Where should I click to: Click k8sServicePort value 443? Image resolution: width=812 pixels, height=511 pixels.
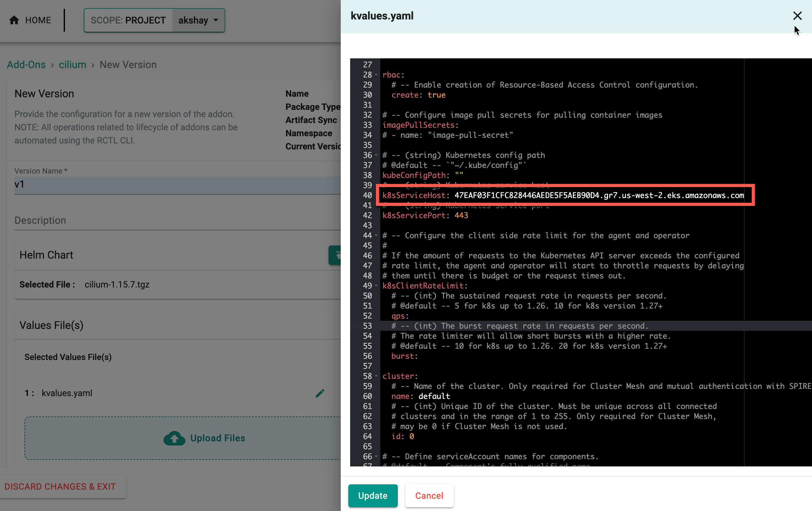461,215
